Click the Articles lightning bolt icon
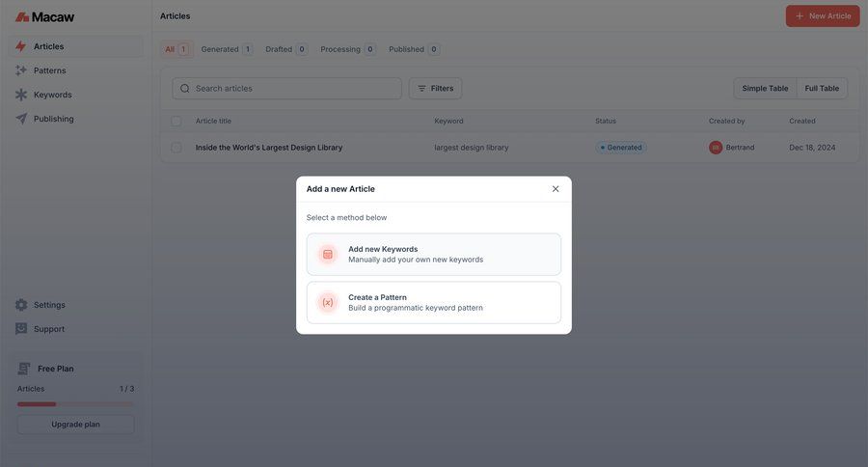 (21, 46)
